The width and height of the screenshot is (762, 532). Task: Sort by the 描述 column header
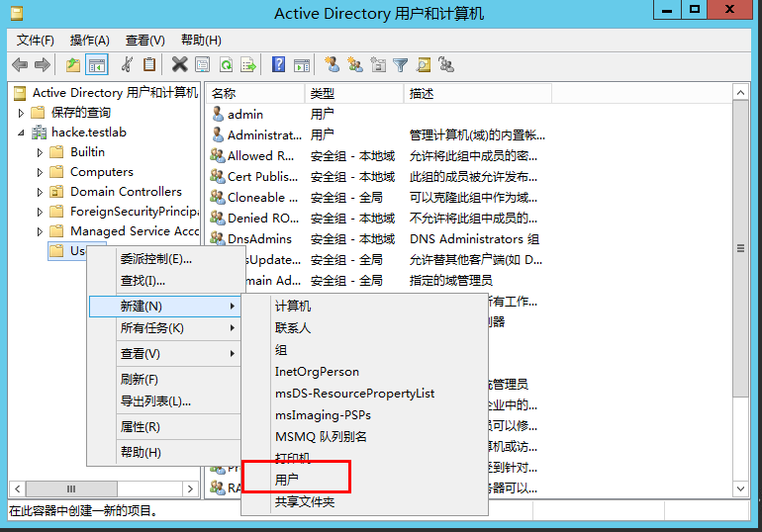(x=478, y=93)
